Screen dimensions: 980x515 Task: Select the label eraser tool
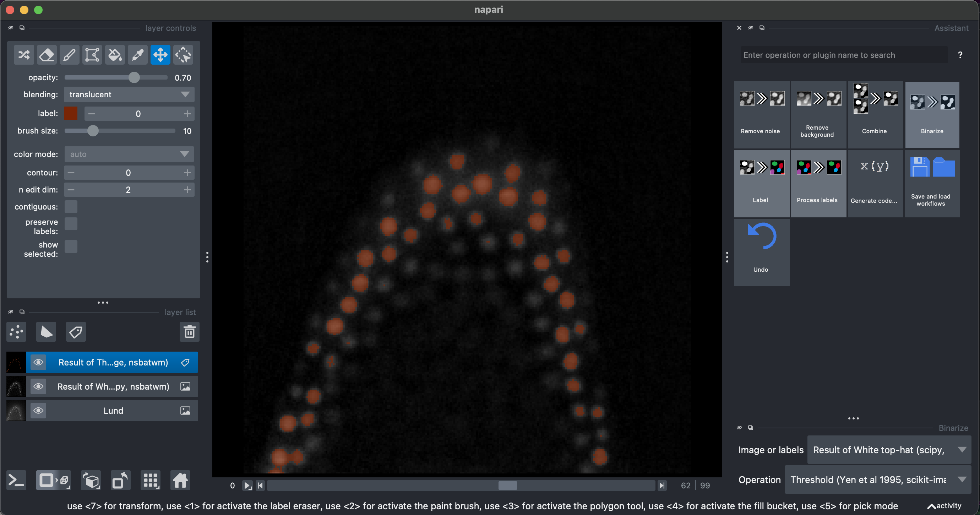[47, 55]
